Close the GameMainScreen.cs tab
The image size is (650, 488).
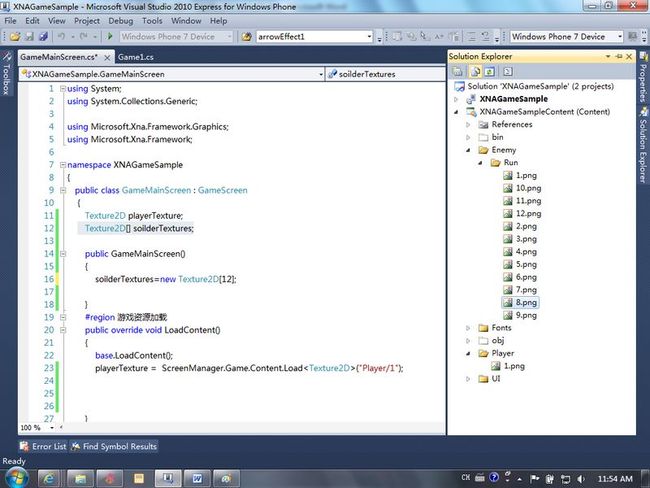pos(107,57)
